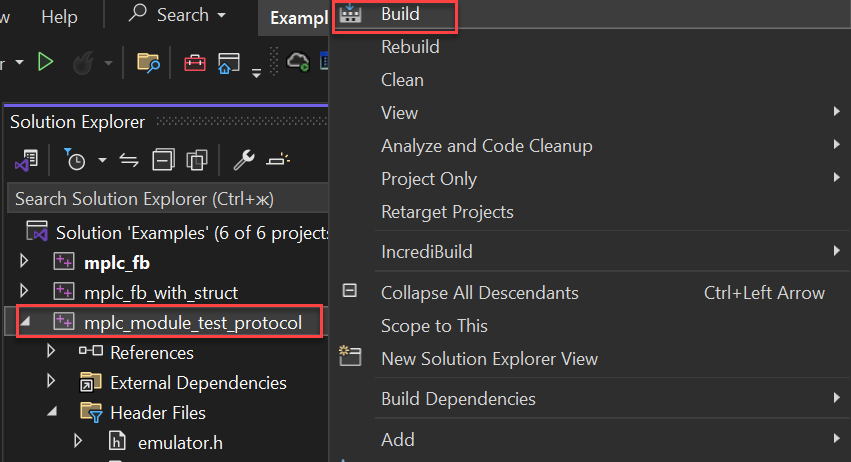Open the Build Dependencies submenu
The width and height of the screenshot is (851, 462).
(458, 399)
